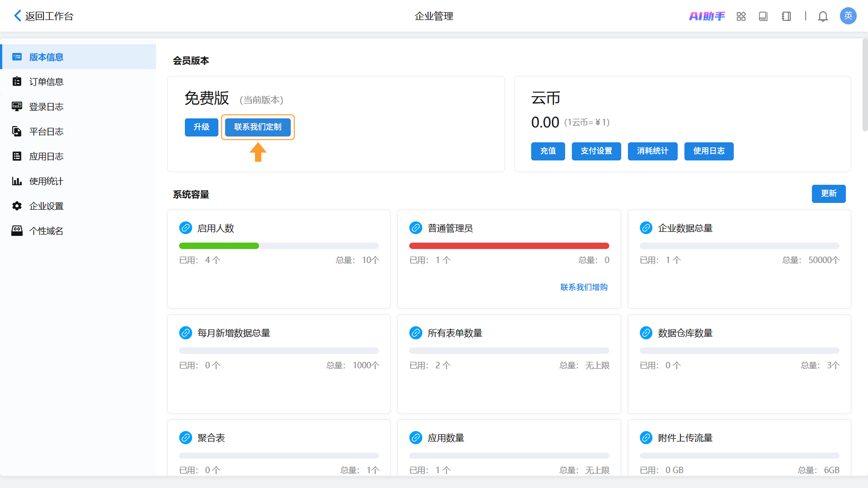Image resolution: width=868 pixels, height=488 pixels.
Task: Click the red 普通管理员 progress bar
Action: pos(509,246)
